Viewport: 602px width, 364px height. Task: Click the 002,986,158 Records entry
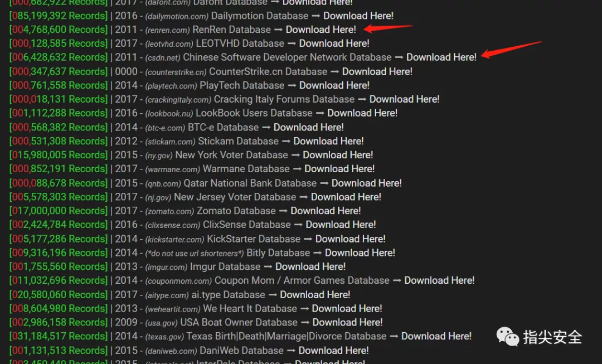tap(59, 322)
